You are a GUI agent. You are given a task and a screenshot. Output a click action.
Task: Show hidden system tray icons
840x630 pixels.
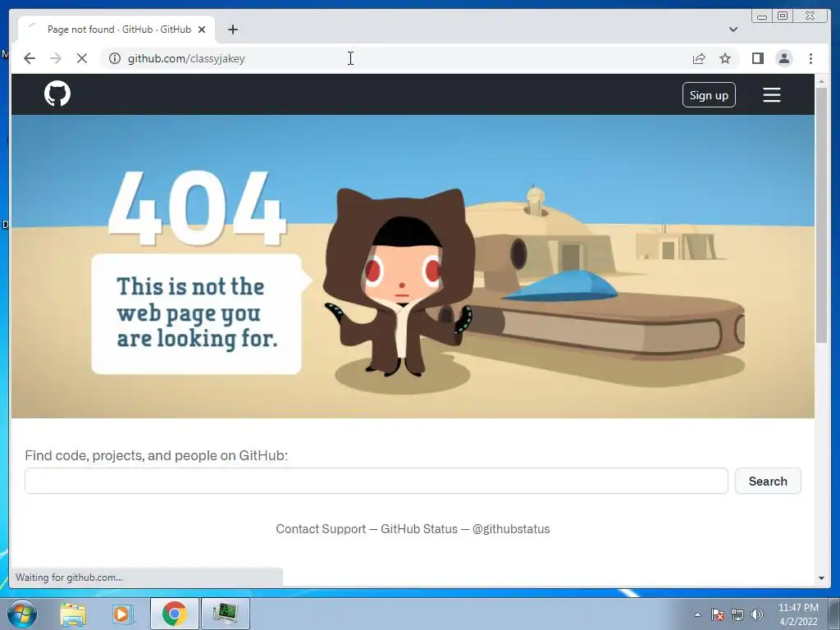click(697, 614)
